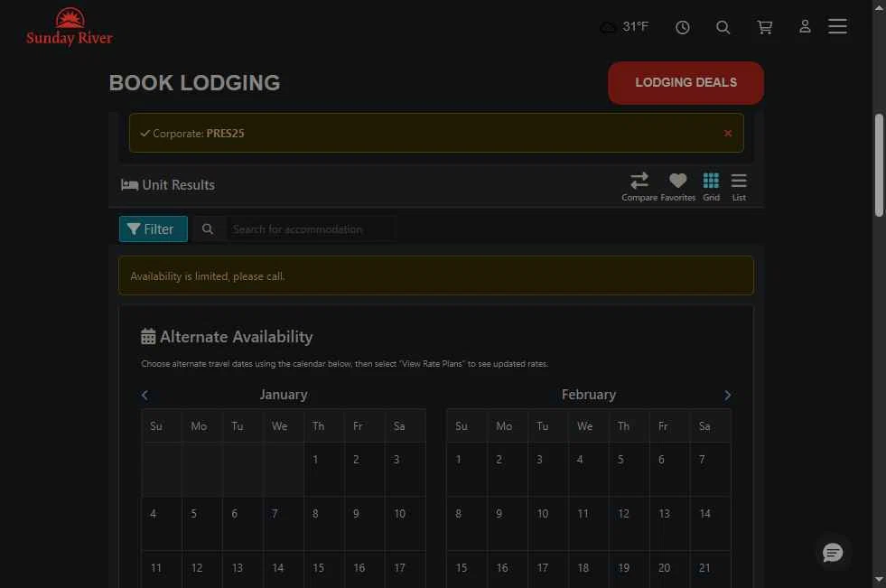The width and height of the screenshot is (886, 588).
Task: Select January 1 on the calendar
Action: (324, 470)
